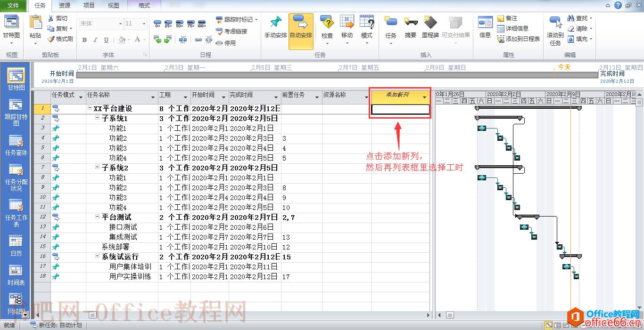Click 备注 notes button
The height and width of the screenshot is (330, 644).
click(507, 18)
